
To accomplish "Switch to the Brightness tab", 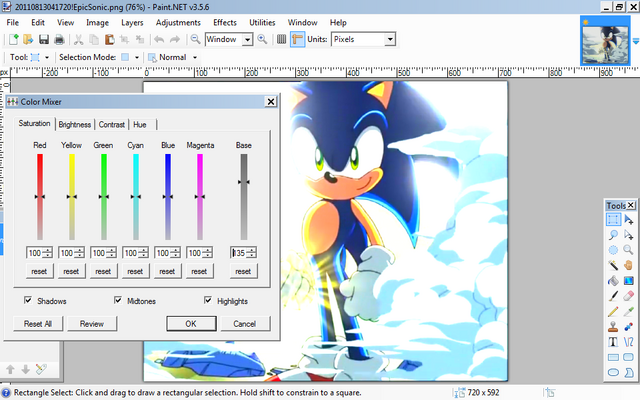I will (74, 124).
